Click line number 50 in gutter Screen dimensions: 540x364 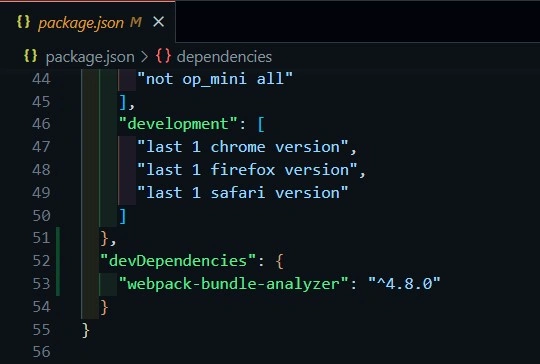click(x=41, y=216)
